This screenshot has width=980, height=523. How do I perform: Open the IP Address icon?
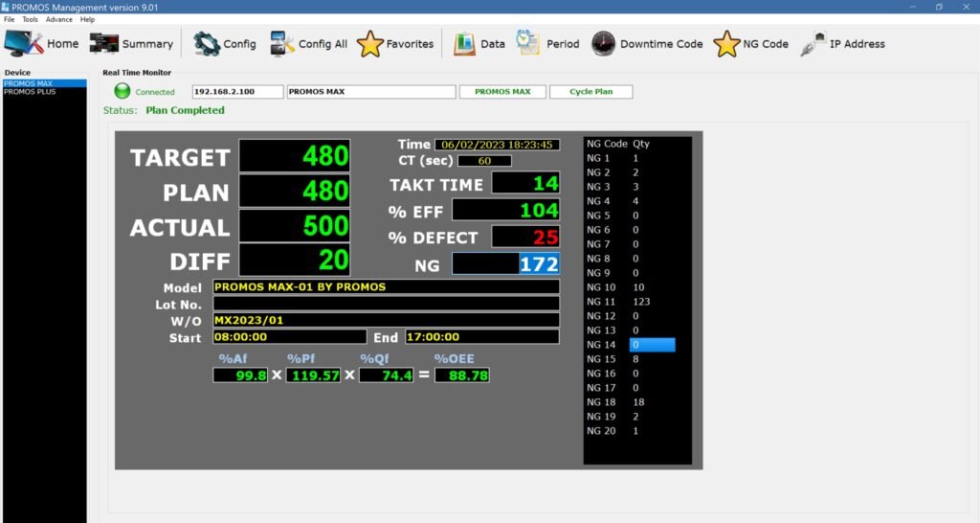pos(813,44)
